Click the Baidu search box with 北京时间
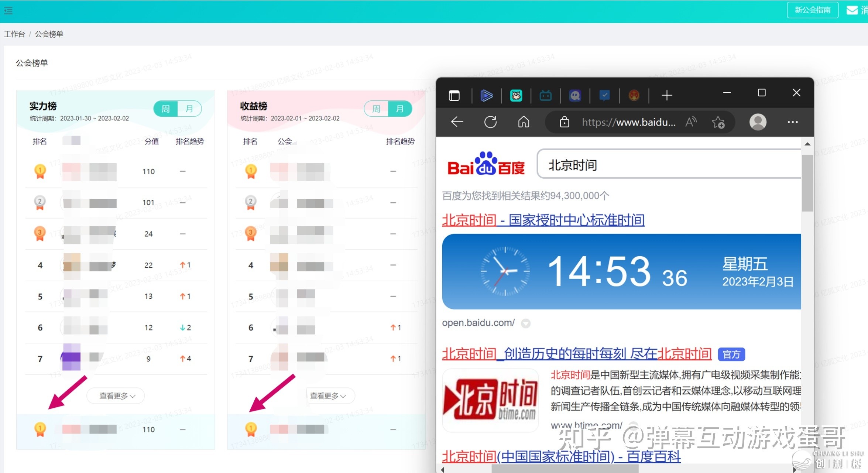The height and width of the screenshot is (473, 868). (x=669, y=164)
